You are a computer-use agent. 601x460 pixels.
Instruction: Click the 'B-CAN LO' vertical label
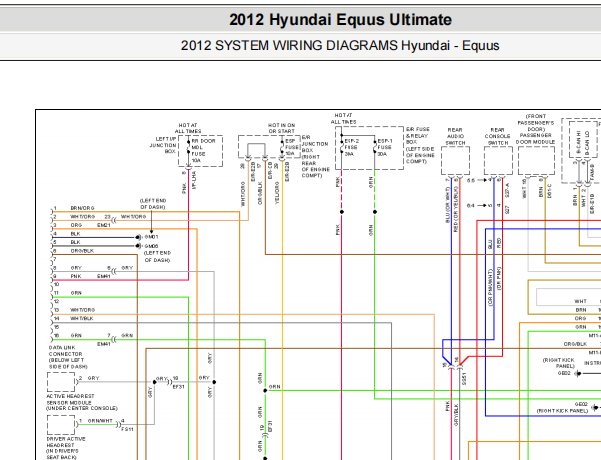pos(587,143)
